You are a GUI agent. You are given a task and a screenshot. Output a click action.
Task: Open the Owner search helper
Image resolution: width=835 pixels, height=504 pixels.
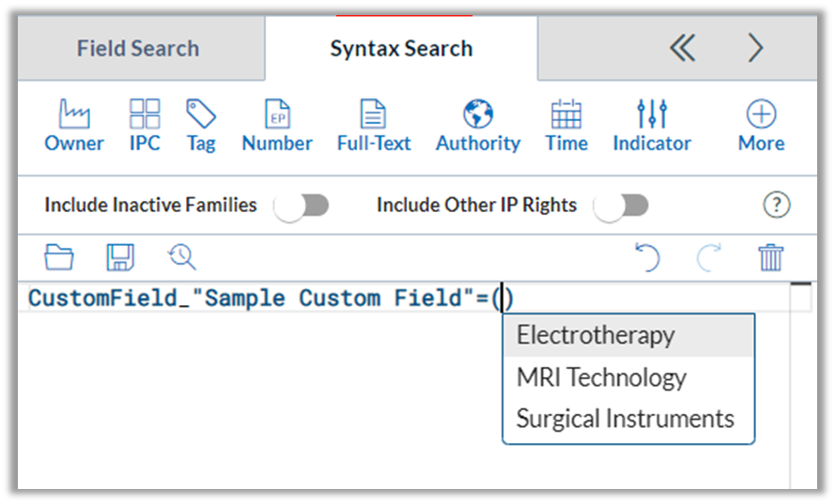click(74, 126)
